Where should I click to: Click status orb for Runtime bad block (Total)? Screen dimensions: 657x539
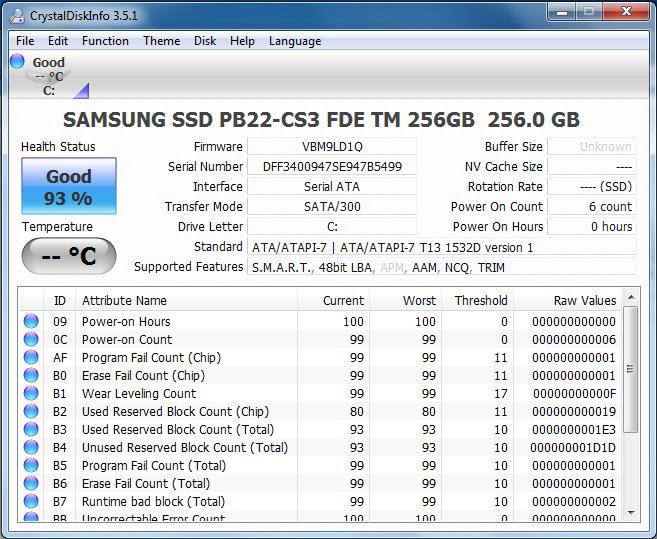[x=31, y=501]
